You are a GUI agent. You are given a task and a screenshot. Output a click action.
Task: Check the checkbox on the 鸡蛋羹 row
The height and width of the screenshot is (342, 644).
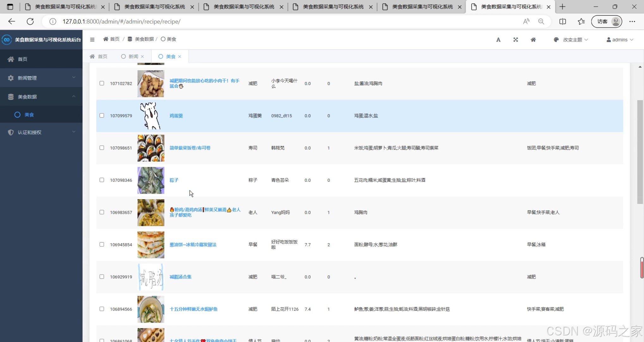click(x=102, y=115)
